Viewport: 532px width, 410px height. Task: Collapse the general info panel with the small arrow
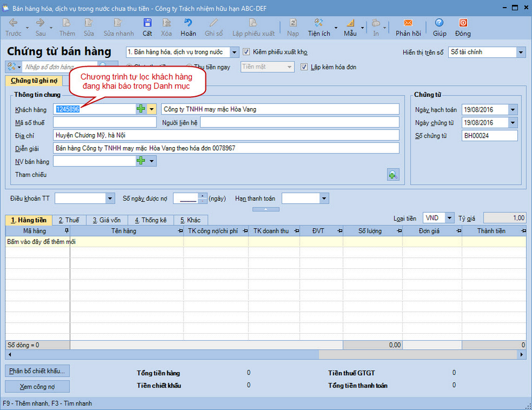[266, 209]
